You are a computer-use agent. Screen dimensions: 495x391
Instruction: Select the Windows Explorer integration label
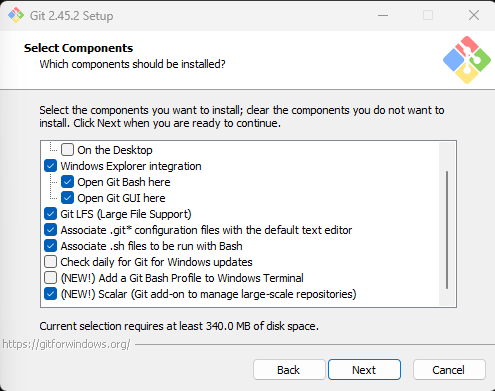click(x=131, y=166)
